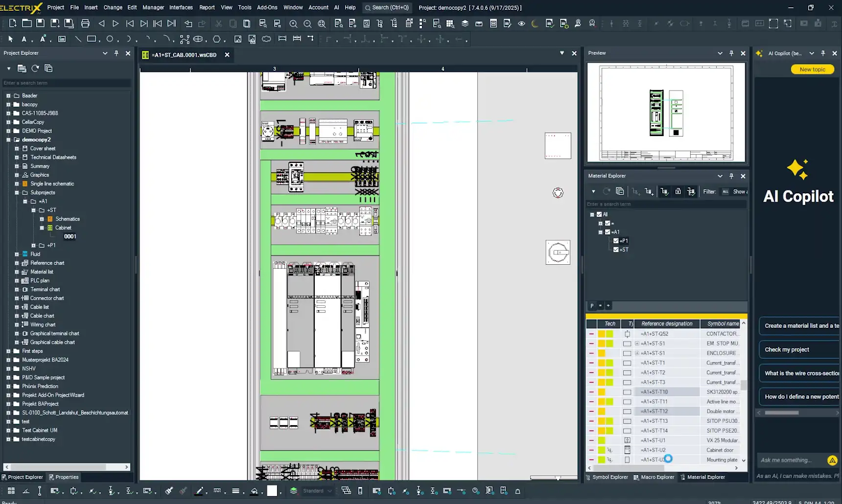Select the rectangle drawing tool
Viewport: 842px width, 504px height.
(x=91, y=39)
